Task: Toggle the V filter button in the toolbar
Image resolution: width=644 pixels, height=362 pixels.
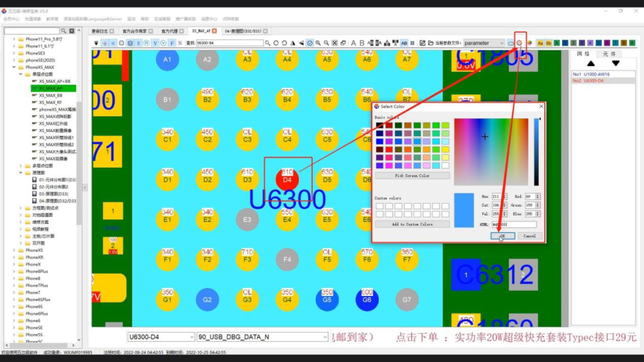Action: click(155, 43)
